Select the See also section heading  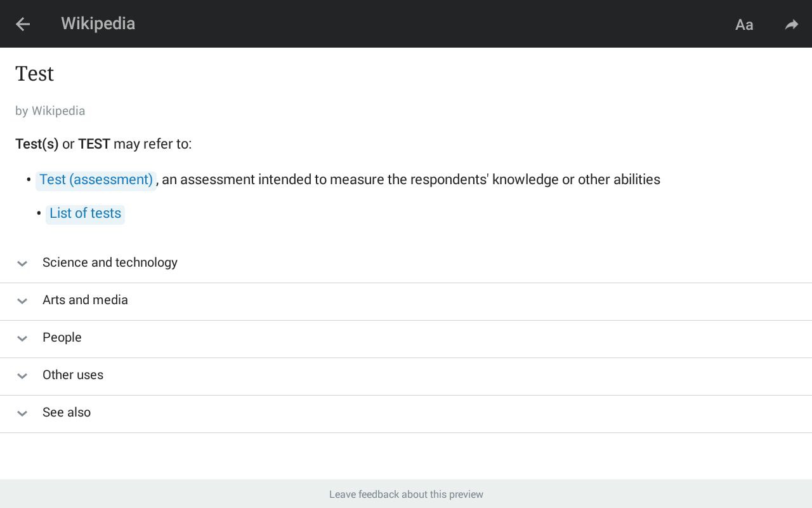(x=67, y=412)
